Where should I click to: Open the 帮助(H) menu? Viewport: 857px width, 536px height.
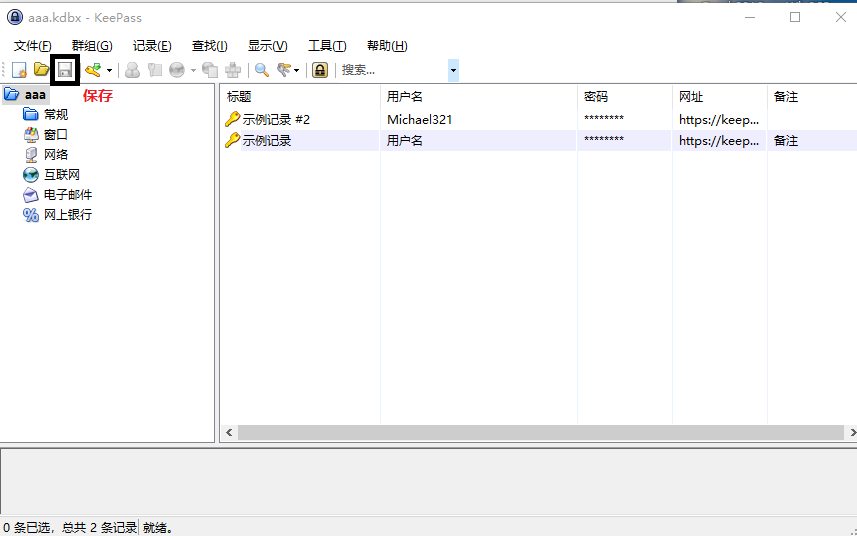coord(387,46)
